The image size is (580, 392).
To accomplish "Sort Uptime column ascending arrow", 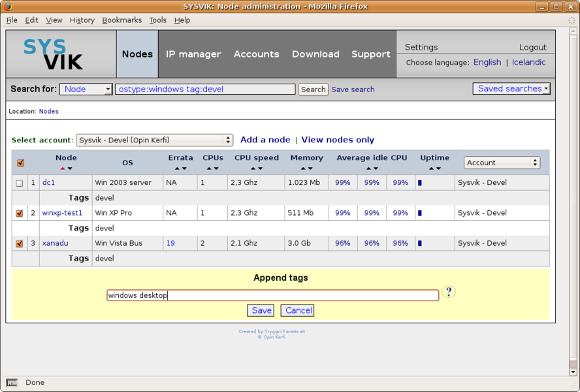I will tap(431, 169).
